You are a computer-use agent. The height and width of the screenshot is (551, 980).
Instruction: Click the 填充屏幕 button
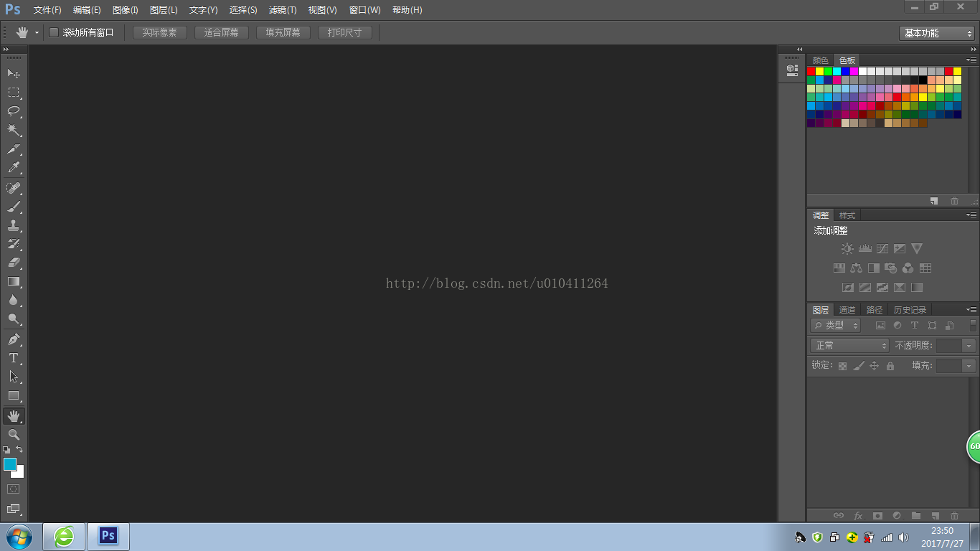click(x=283, y=33)
